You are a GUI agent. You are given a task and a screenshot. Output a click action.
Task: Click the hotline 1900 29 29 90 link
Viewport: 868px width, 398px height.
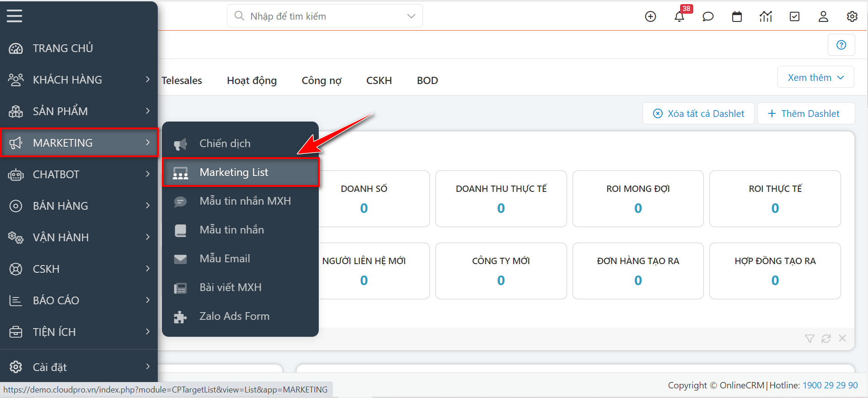point(830,385)
